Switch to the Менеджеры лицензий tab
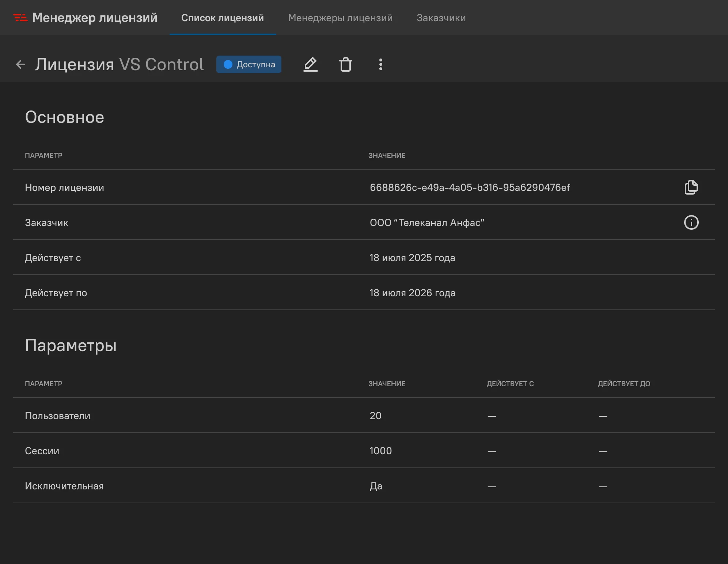728x564 pixels. (x=340, y=18)
